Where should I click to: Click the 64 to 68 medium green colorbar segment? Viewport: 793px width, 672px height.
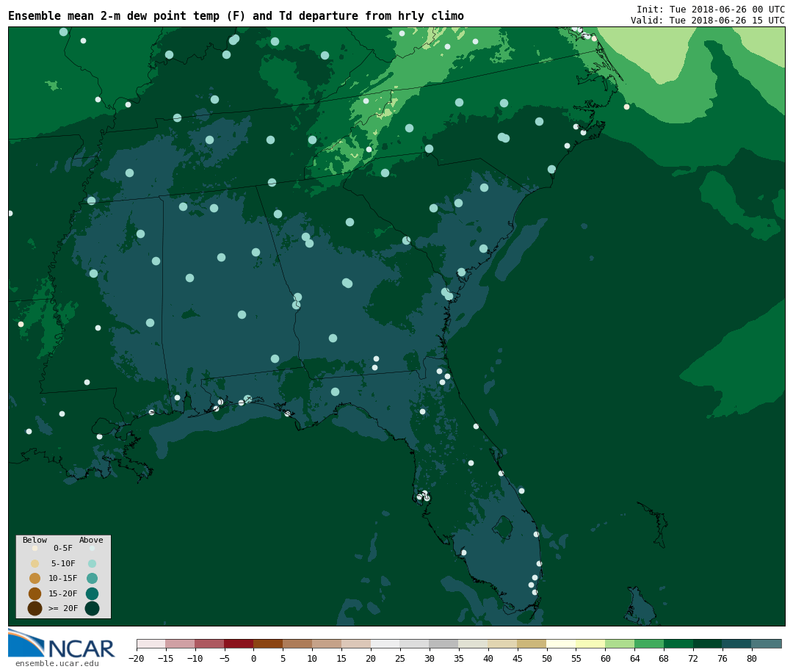[x=650, y=643]
